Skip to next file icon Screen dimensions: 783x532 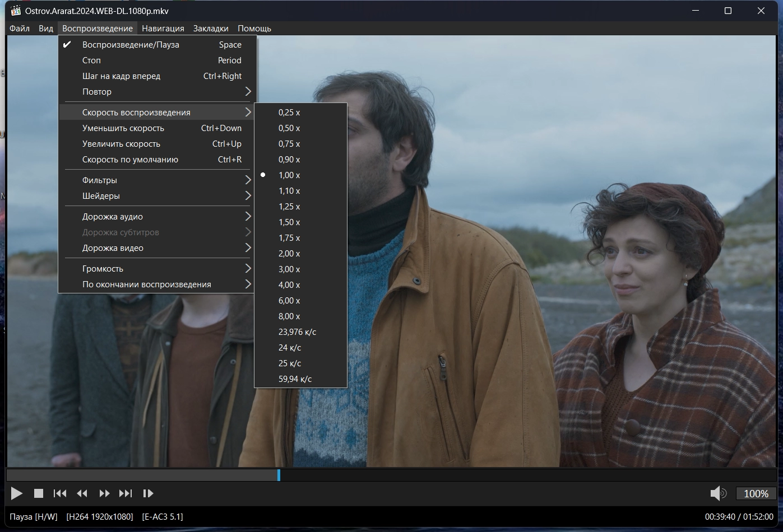click(x=126, y=493)
